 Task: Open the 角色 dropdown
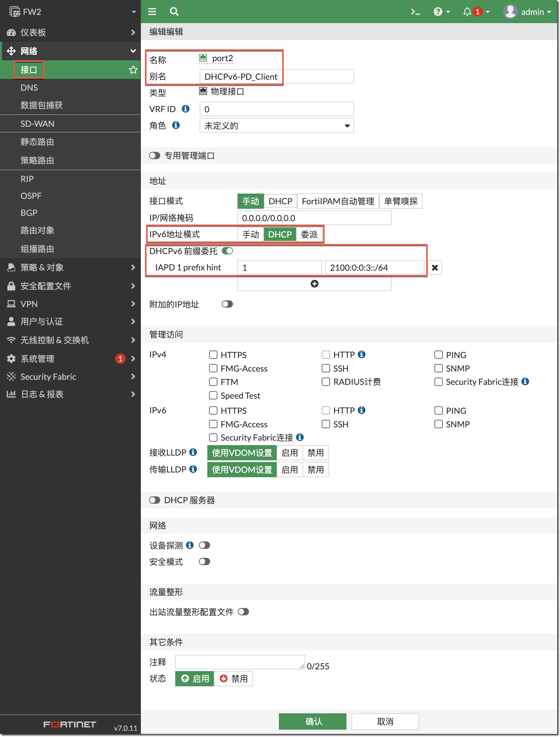[277, 126]
